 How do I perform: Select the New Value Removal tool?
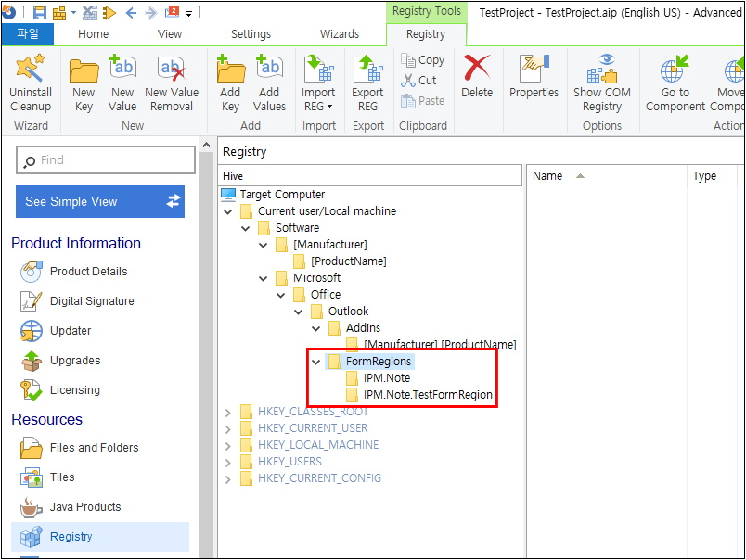pyautogui.click(x=172, y=83)
